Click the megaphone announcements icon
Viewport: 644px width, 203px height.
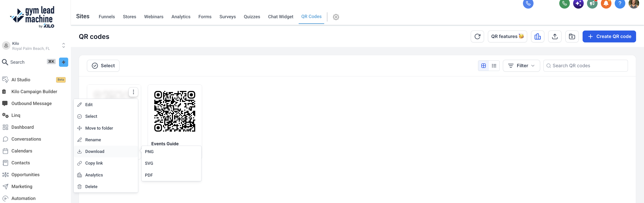point(592,4)
